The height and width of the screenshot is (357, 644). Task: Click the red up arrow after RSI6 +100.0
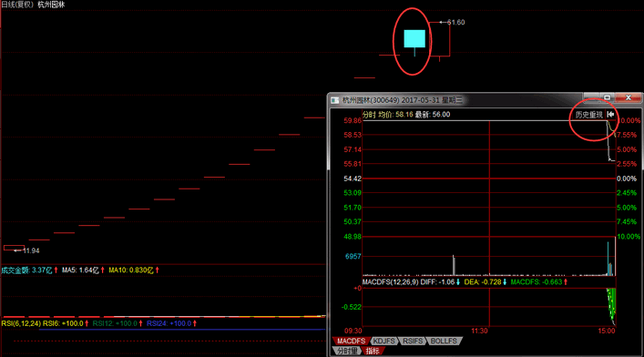pyautogui.click(x=87, y=323)
